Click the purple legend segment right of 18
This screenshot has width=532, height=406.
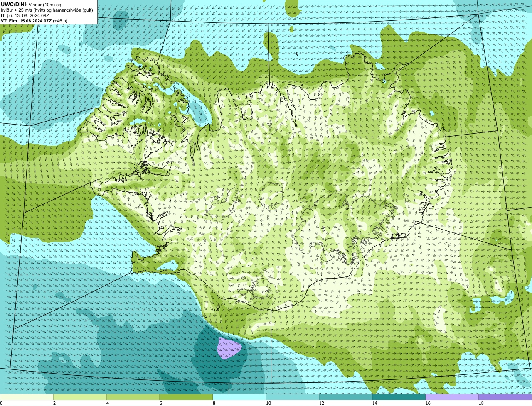505,397
